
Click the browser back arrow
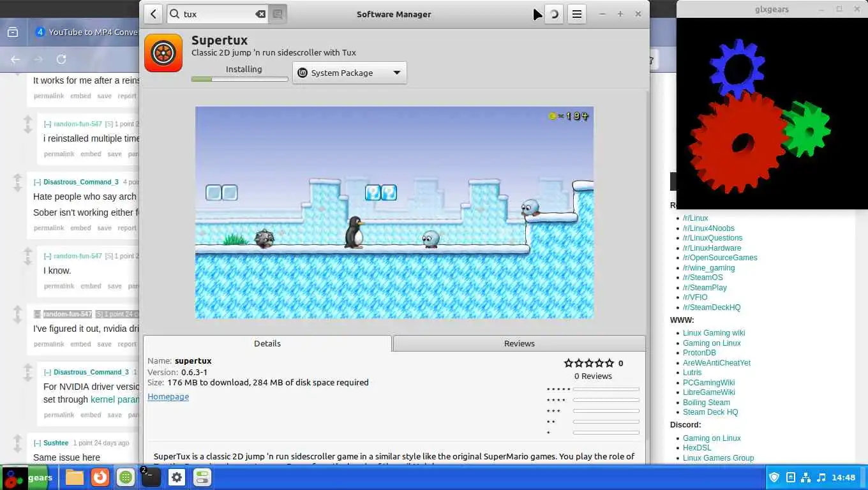click(x=15, y=59)
